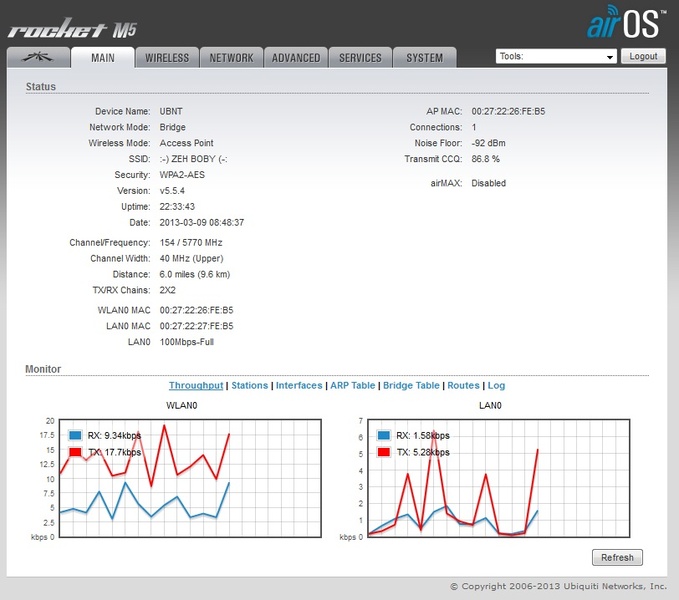This screenshot has width=679, height=600.
Task: Open the Stations monitor link
Action: 249,385
